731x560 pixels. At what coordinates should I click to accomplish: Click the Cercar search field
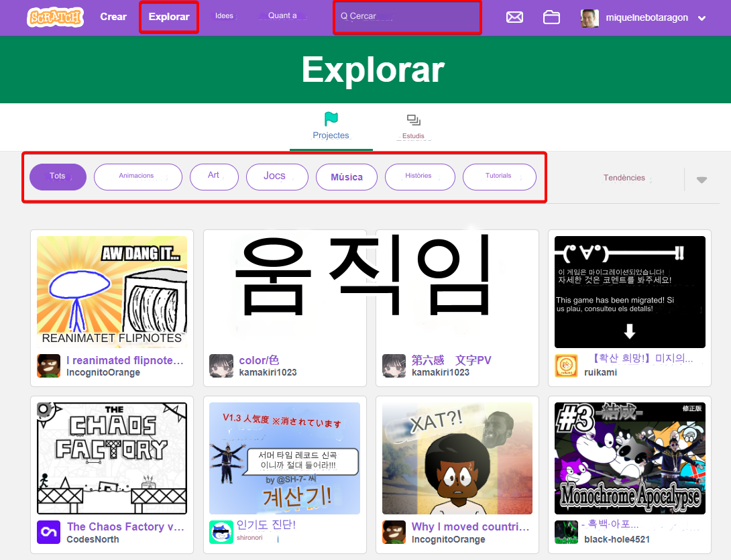click(x=408, y=17)
